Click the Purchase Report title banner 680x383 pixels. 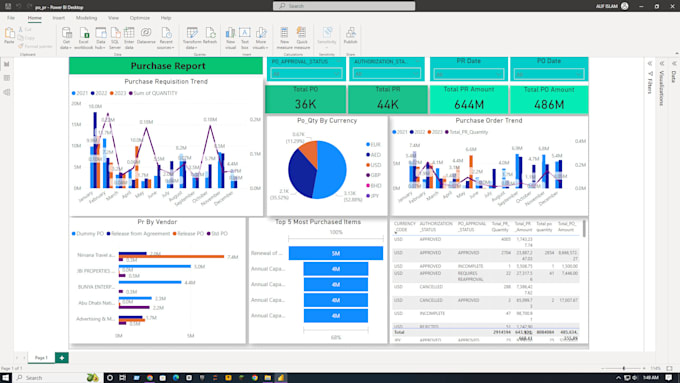pyautogui.click(x=166, y=66)
